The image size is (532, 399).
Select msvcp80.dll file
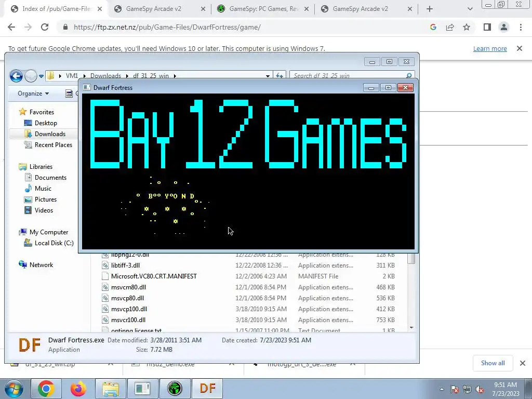point(127,298)
